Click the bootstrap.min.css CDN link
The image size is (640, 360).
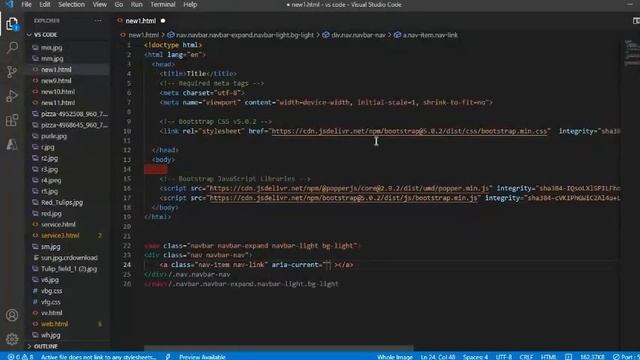pos(409,131)
